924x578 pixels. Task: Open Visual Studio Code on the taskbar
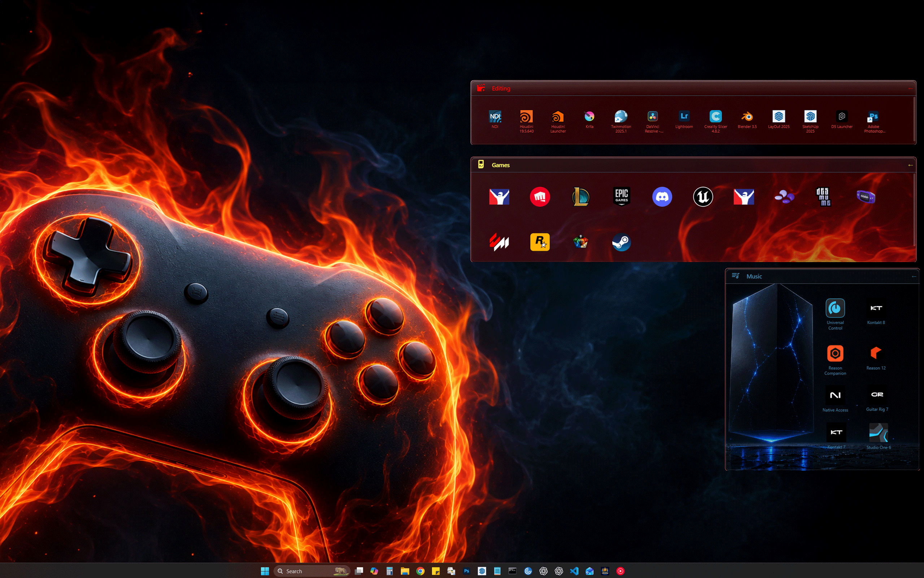(574, 571)
